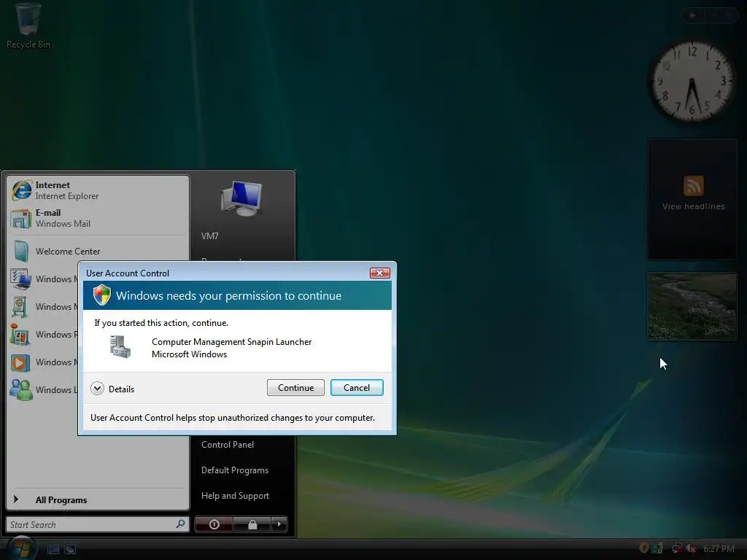Close the User Account Control dialog
747x560 pixels.
coord(379,273)
